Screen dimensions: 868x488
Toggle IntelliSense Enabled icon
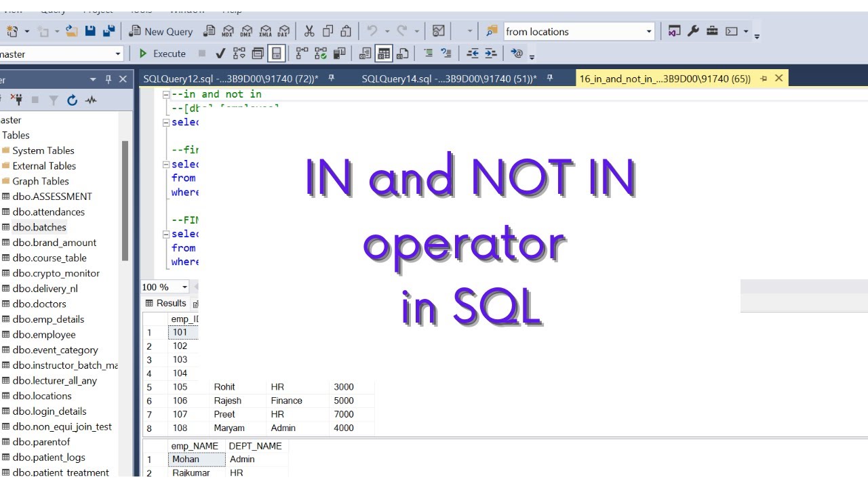coord(276,54)
